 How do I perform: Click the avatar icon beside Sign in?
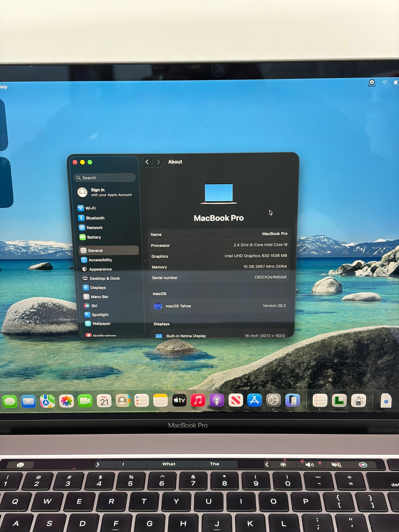(82, 192)
